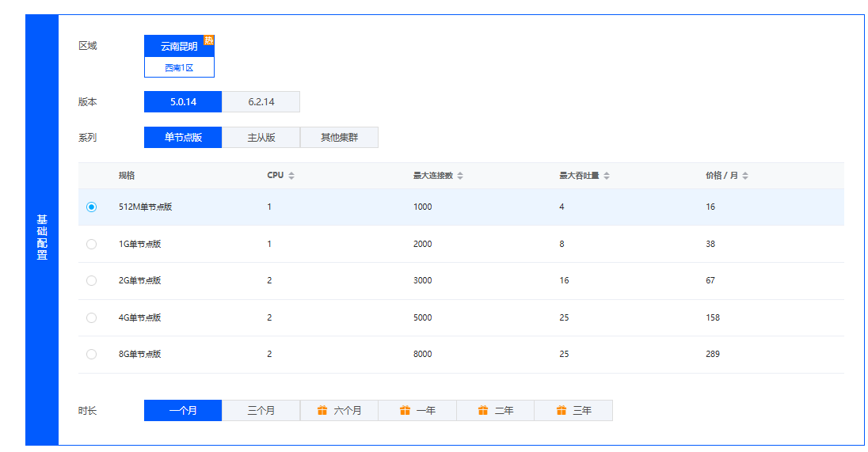Switch to the 主从版 series tab
The width and height of the screenshot is (868, 452).
261,137
